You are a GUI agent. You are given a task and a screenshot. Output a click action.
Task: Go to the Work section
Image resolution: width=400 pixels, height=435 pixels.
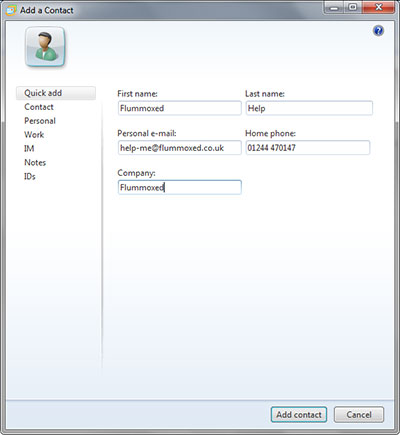tap(34, 135)
